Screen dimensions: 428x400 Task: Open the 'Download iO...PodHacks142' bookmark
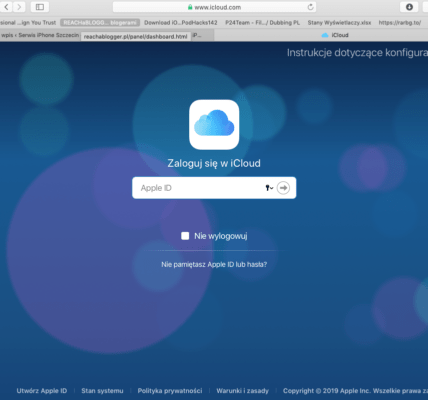click(181, 23)
